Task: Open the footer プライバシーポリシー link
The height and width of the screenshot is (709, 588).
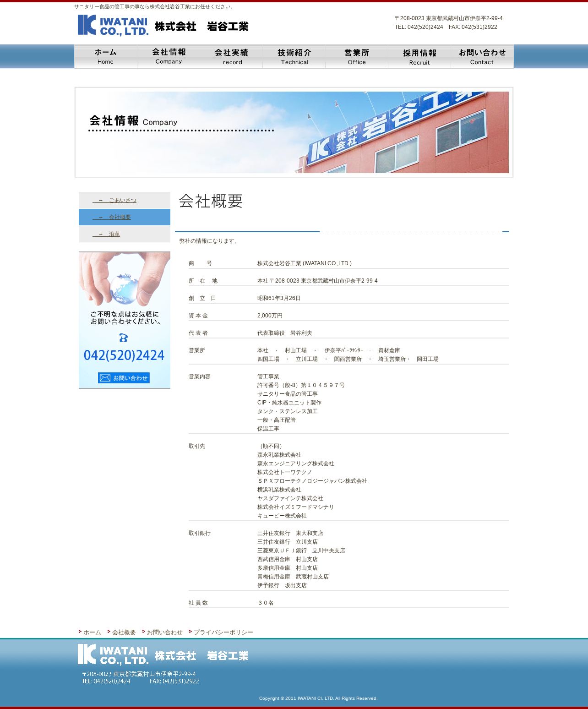Action: (223, 632)
